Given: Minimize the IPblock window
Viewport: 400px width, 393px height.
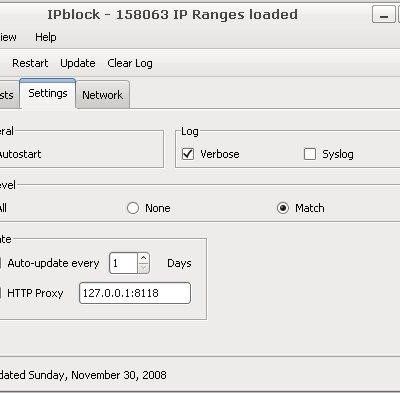Looking at the screenshot, I should 384,15.
